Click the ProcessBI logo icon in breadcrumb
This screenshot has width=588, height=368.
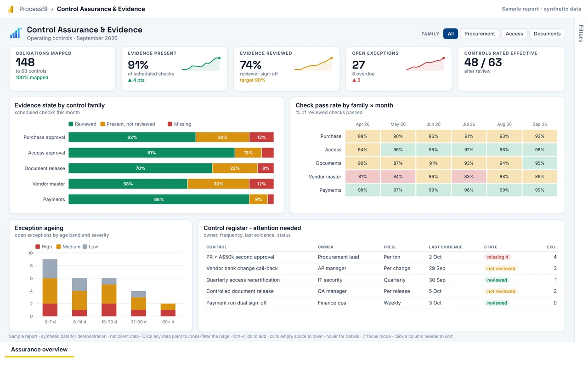coord(11,9)
